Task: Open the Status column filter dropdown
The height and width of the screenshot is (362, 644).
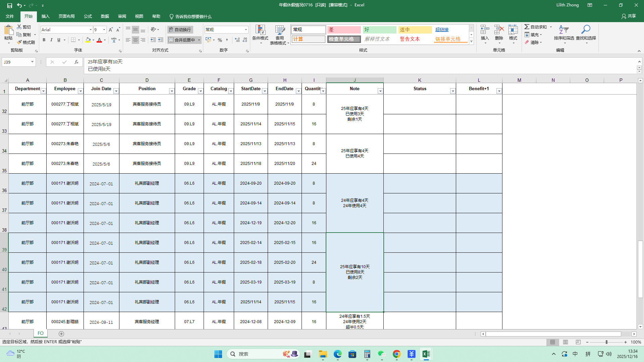Action: [x=452, y=91]
